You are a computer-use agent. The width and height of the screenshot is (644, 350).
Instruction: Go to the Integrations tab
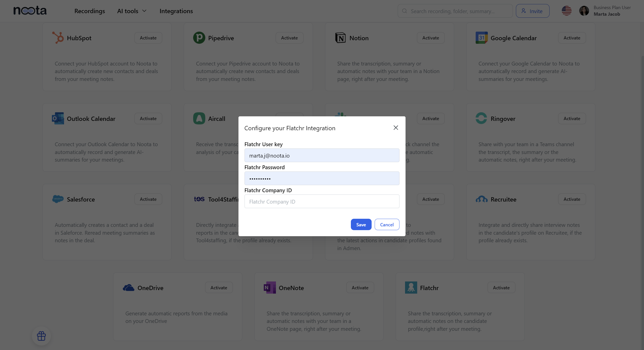pyautogui.click(x=176, y=11)
